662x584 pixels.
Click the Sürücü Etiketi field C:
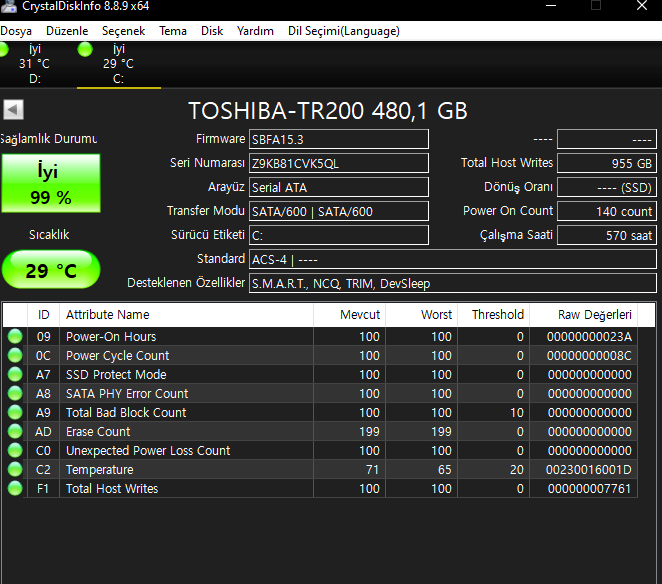339,235
